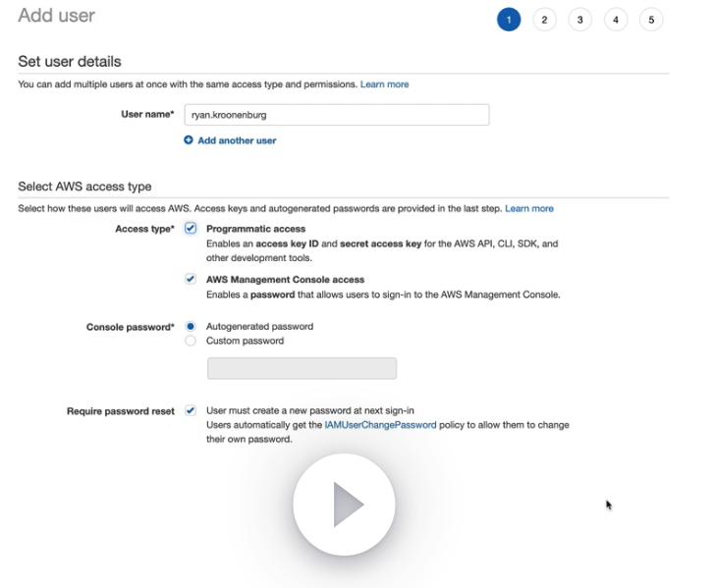Jump to step 2 in wizard
The width and height of the screenshot is (715, 588).
(x=544, y=20)
